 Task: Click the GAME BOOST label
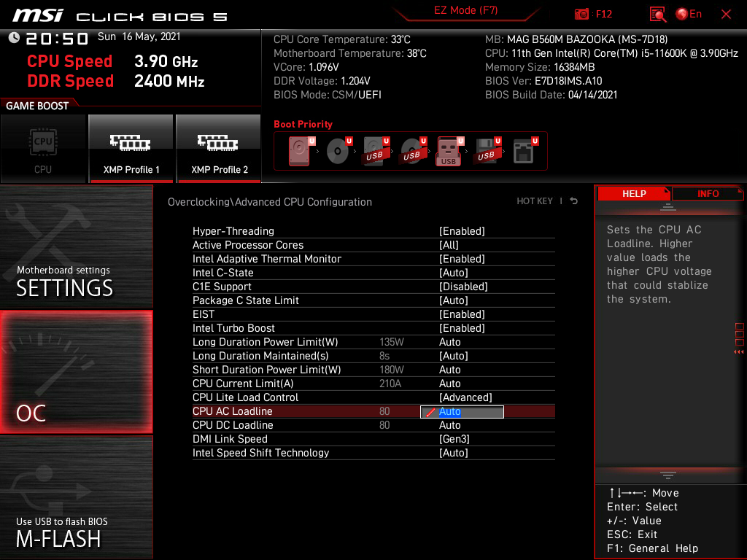[37, 106]
